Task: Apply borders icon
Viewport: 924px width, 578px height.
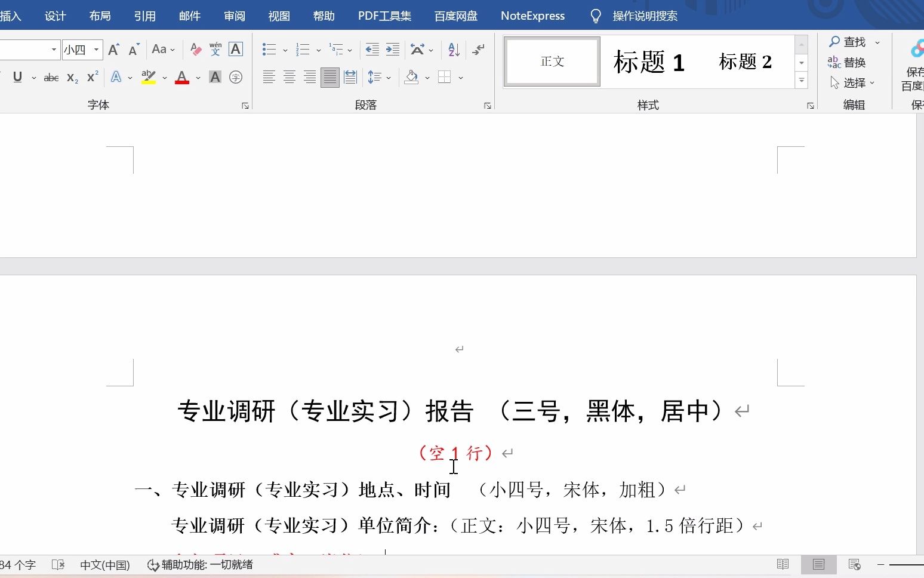Action: point(445,77)
